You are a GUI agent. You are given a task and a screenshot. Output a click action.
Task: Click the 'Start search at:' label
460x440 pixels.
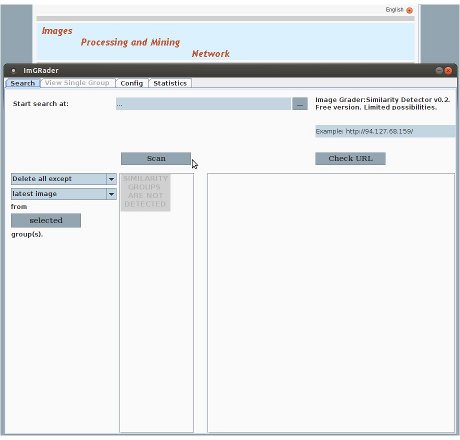click(x=41, y=104)
